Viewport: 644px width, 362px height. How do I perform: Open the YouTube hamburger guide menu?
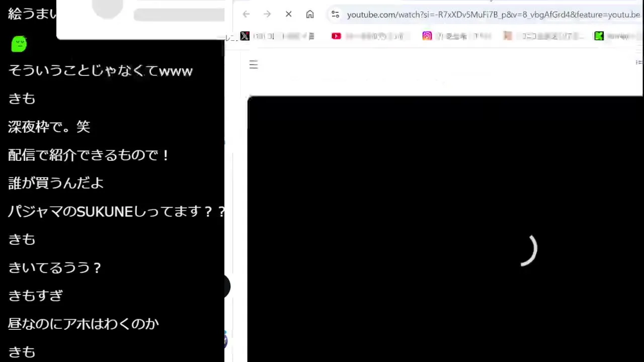tap(254, 64)
